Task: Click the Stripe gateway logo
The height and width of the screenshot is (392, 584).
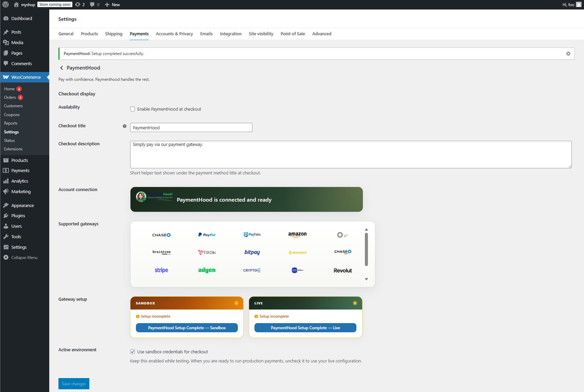Action: pos(161,270)
